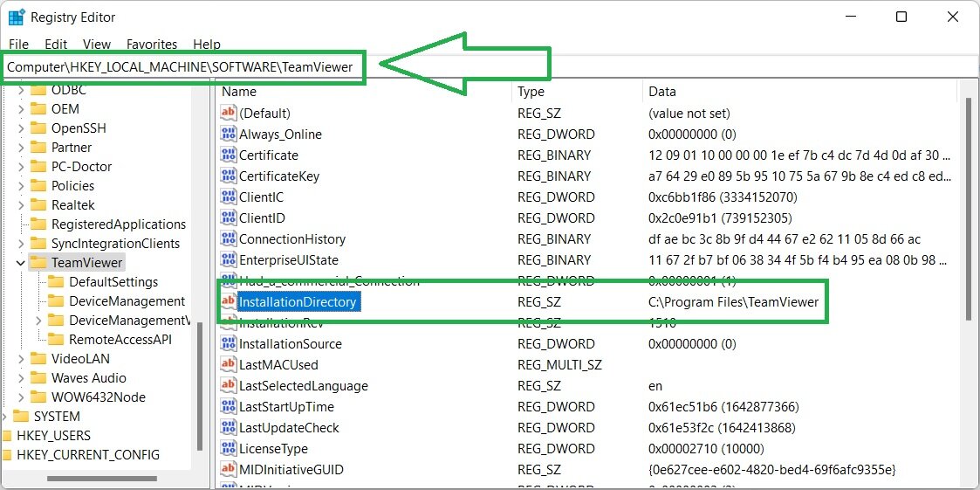The image size is (980, 490).
Task: Expand the Waves Audio key
Action: click(x=21, y=378)
